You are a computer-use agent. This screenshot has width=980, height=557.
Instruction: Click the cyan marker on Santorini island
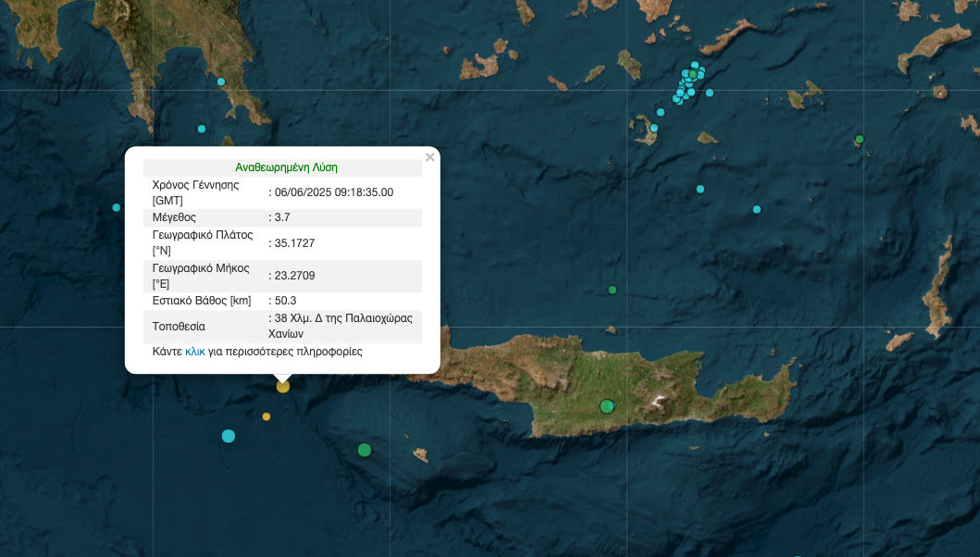point(654,128)
